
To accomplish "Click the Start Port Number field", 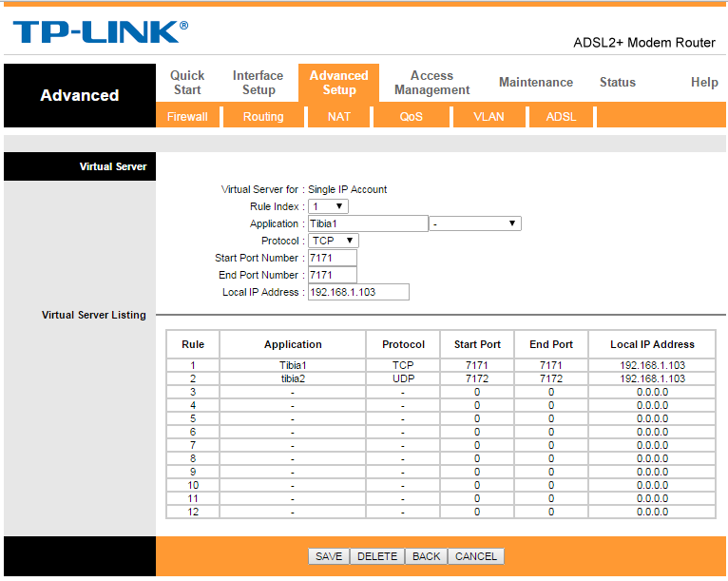I will coord(333,258).
